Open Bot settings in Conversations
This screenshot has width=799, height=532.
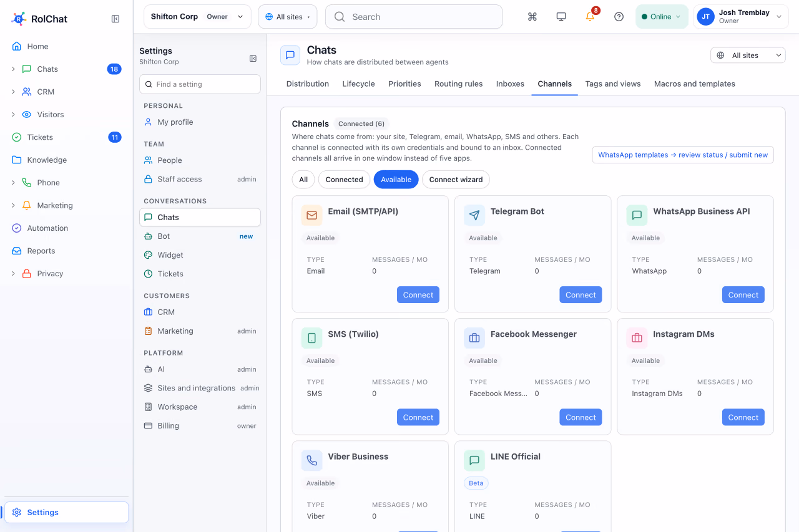tap(200, 236)
